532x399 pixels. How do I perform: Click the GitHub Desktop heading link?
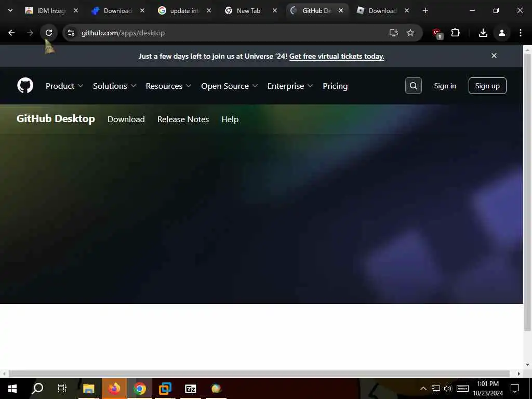[x=56, y=119]
